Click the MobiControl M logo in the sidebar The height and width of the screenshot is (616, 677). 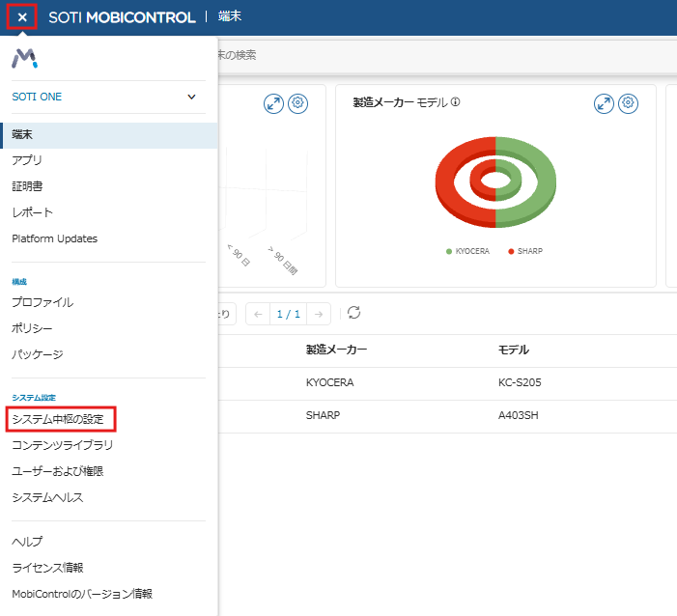coord(24,59)
